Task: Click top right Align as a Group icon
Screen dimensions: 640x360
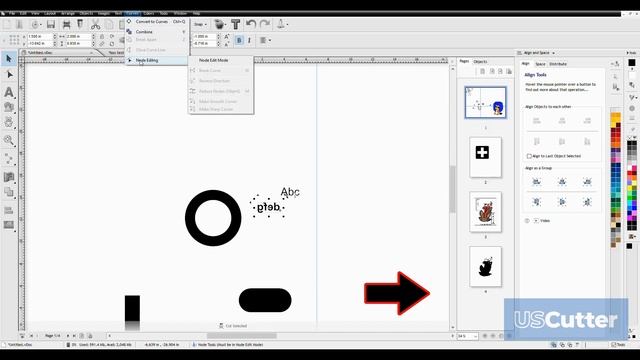Action: 587,182
